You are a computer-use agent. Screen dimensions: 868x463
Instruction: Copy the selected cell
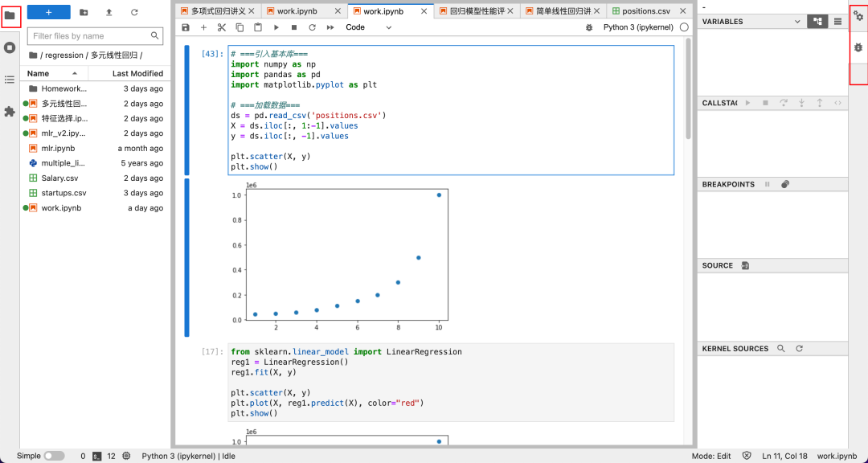tap(240, 27)
